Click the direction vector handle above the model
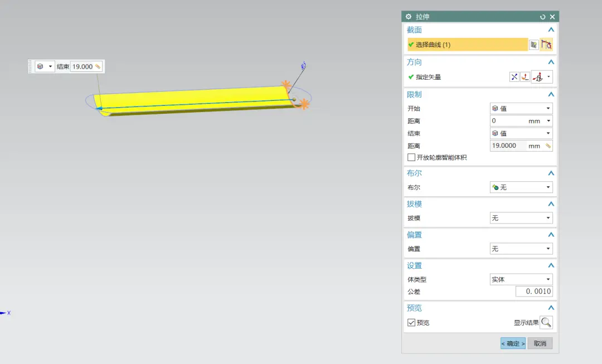 coord(303,66)
